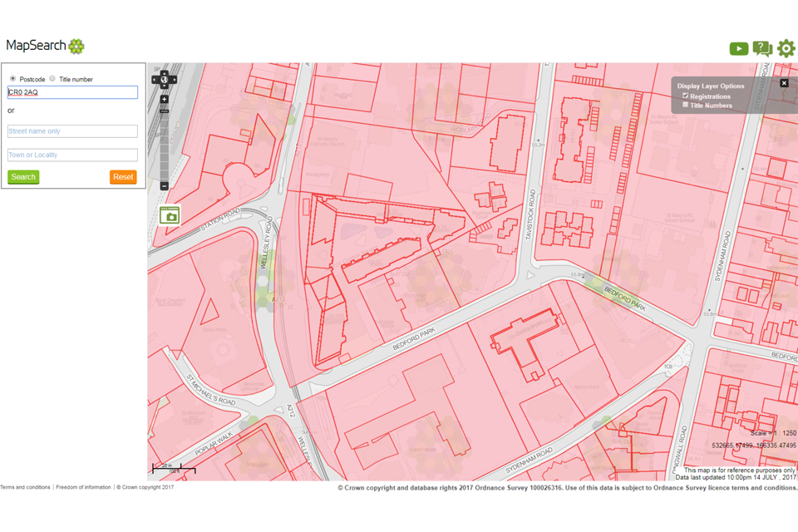Click the Street name only field

tap(72, 131)
